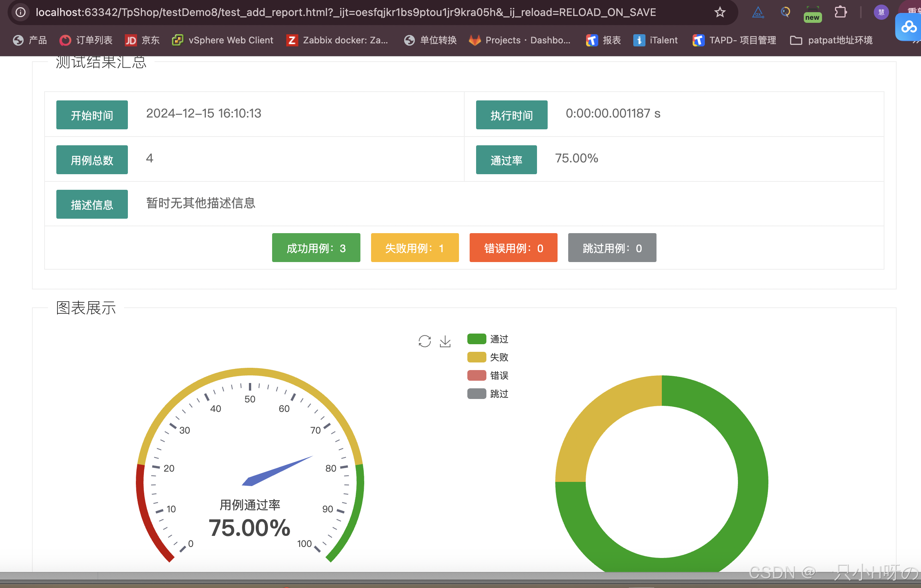Open the vSphere Web Client bookmark icon
921x588 pixels.
point(177,40)
